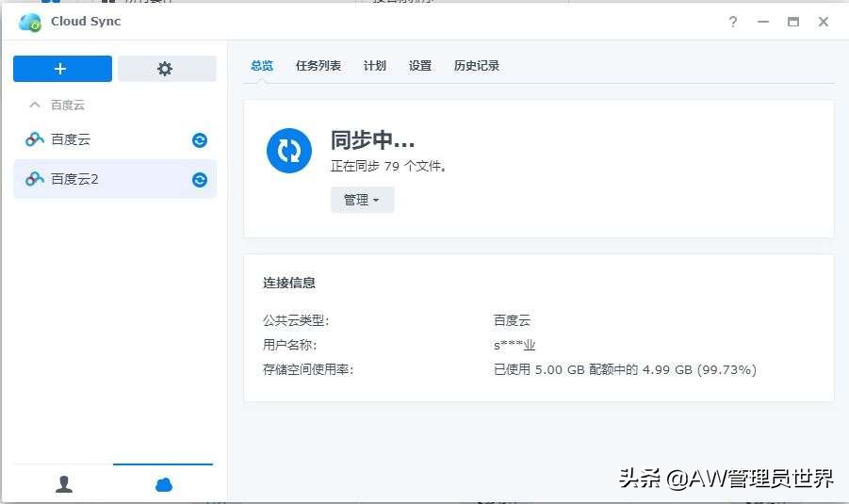Click the 用户名称 label
The image size is (849, 504).
point(289,345)
